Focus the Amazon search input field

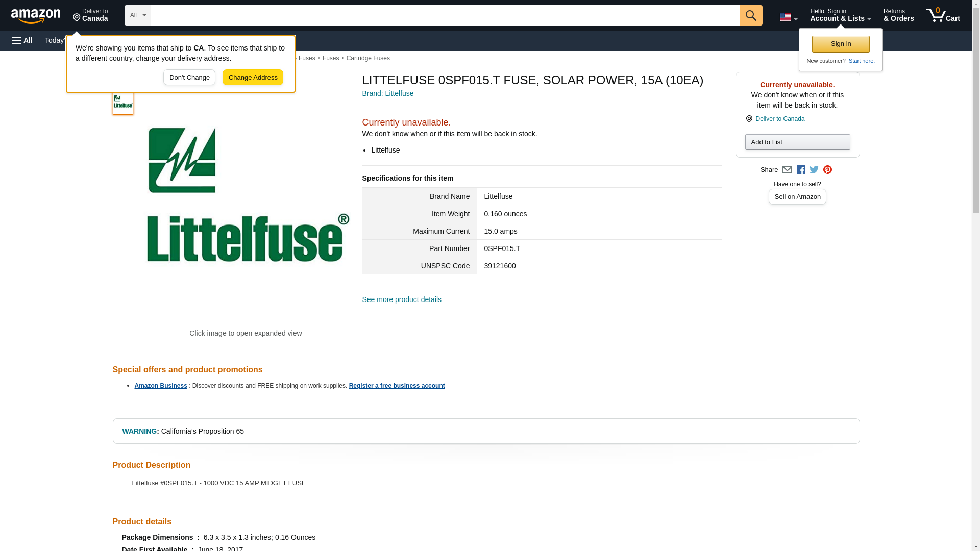[444, 15]
